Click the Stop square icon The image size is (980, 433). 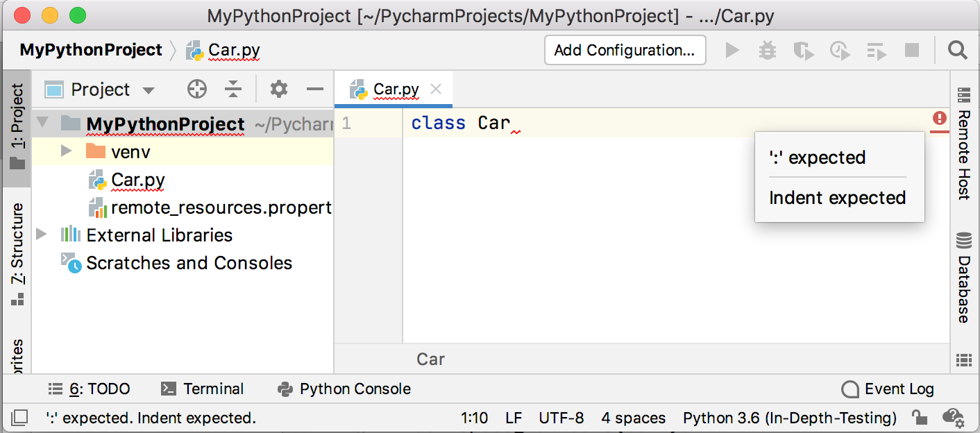(912, 50)
